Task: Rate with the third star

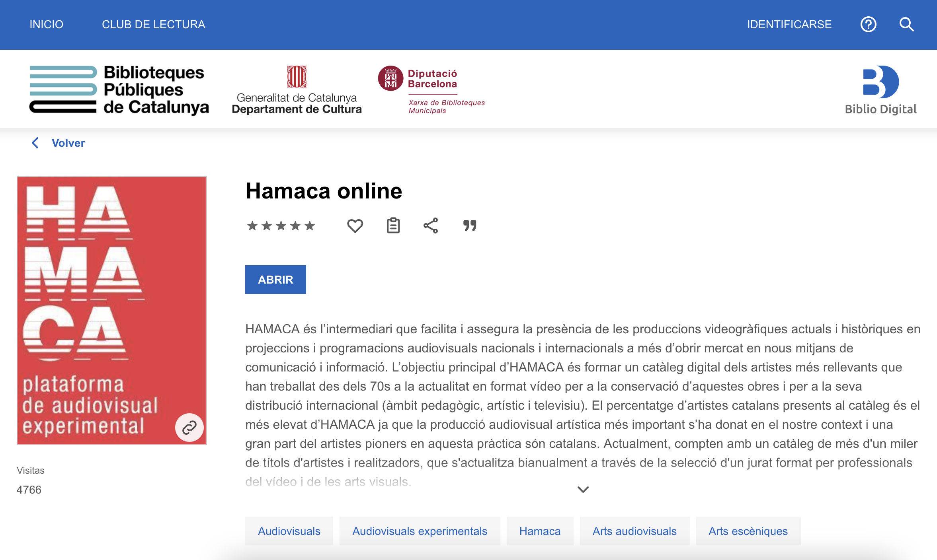Action: pyautogui.click(x=281, y=226)
